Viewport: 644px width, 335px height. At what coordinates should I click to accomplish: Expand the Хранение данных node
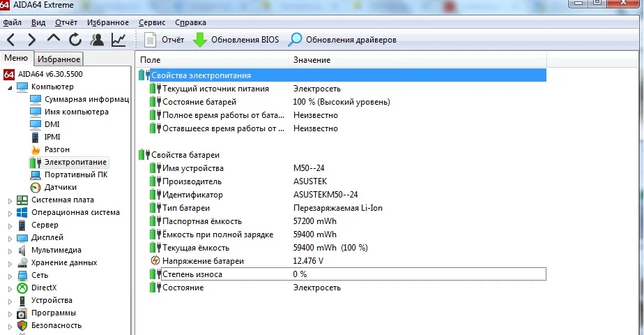(x=10, y=264)
